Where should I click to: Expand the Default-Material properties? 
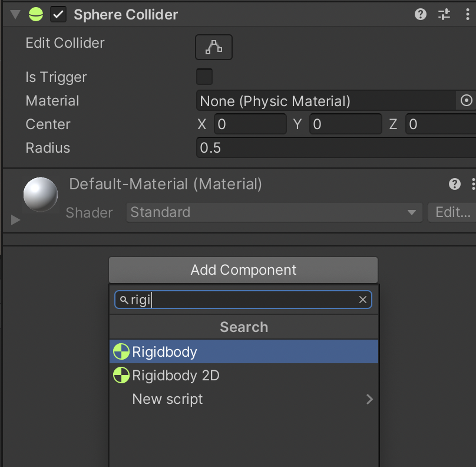[16, 220]
